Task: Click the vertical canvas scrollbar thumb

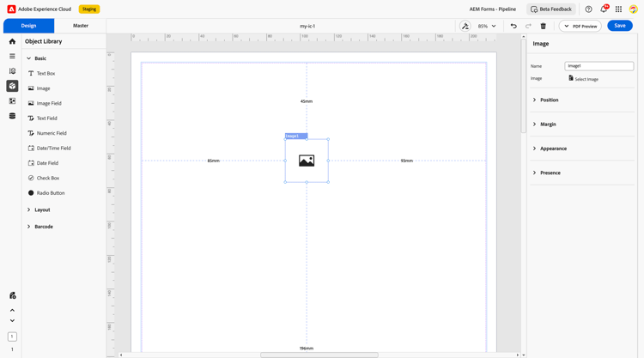Action: pyautogui.click(x=523, y=85)
